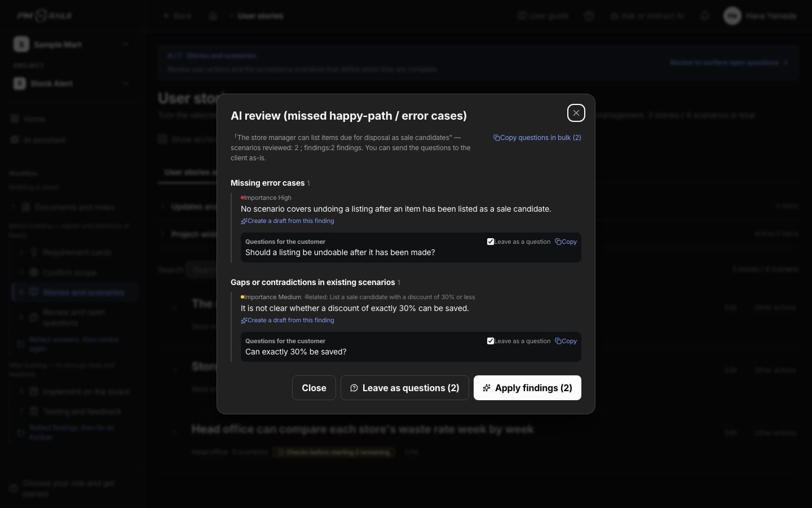Screen dimensions: 812x508
Task: Click the text "Should a listing be undoable after it has been made?"
Action: [x=340, y=252]
